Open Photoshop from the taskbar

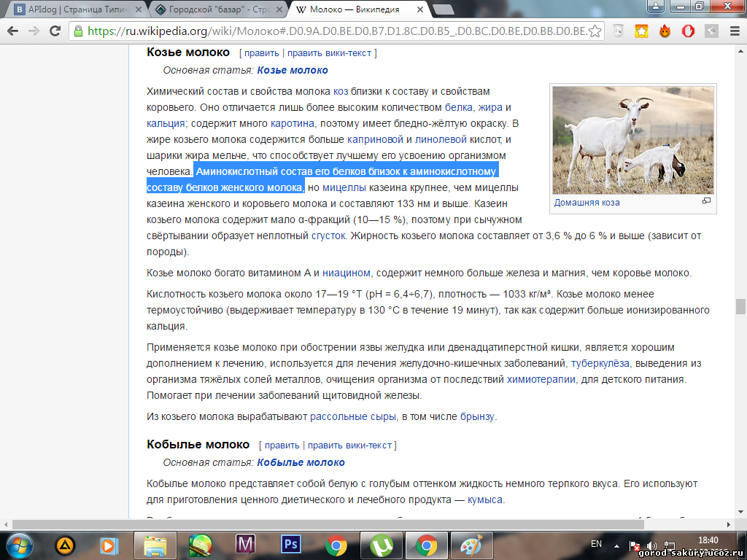(x=291, y=545)
